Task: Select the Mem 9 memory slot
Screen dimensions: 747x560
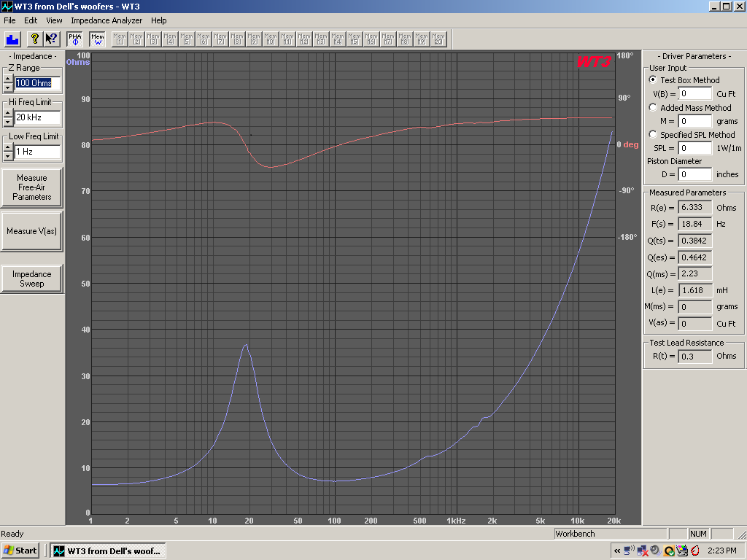Action: click(x=254, y=39)
